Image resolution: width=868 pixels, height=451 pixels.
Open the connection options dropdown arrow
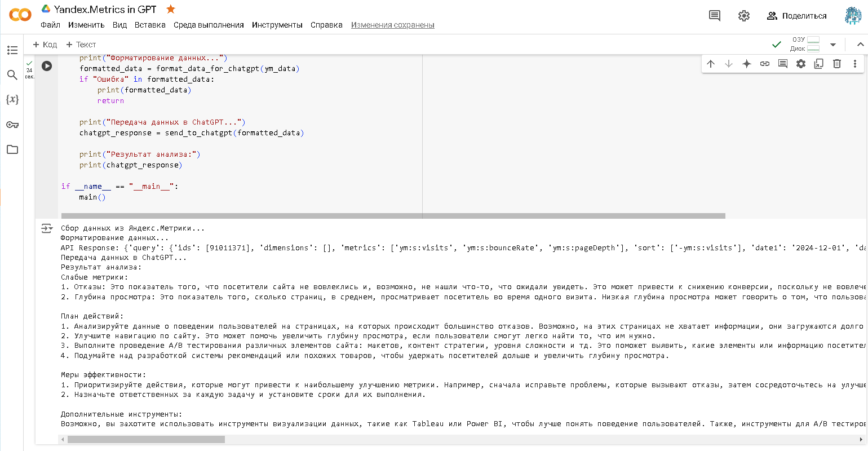833,45
